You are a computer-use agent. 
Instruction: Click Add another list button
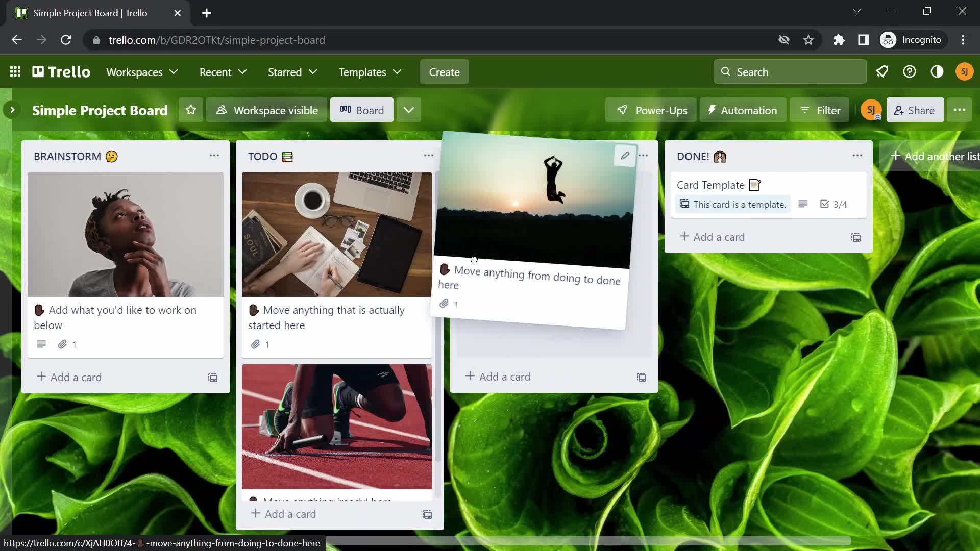tap(942, 156)
